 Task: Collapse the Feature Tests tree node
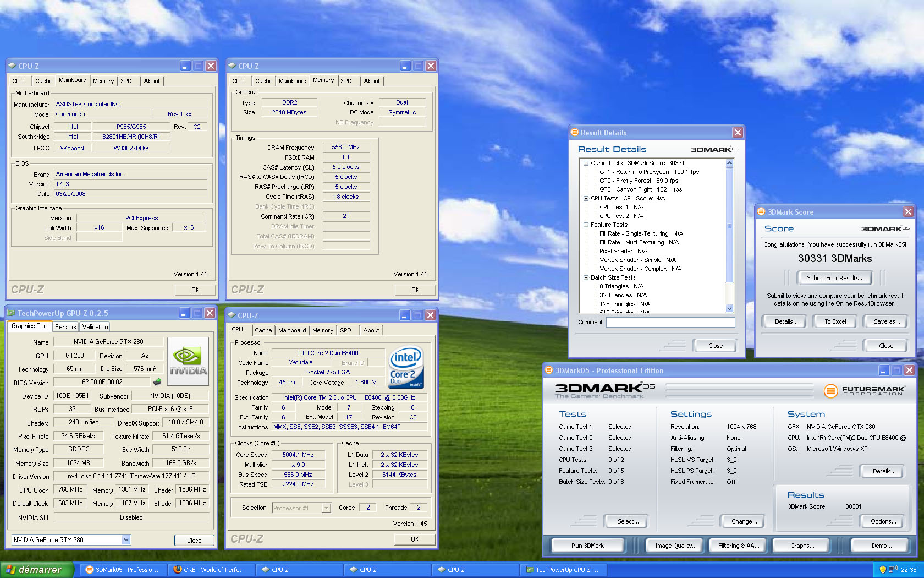(586, 225)
